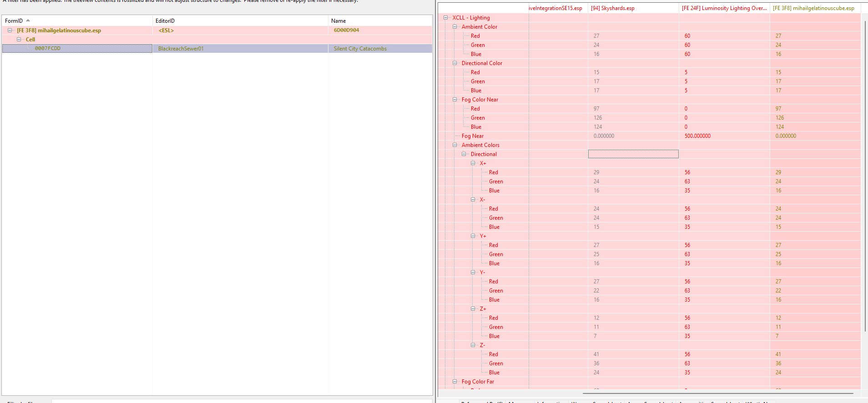Screen dimensions: 868x403
Task: Collapse the XCLL - Lighting node
Action: 445,18
